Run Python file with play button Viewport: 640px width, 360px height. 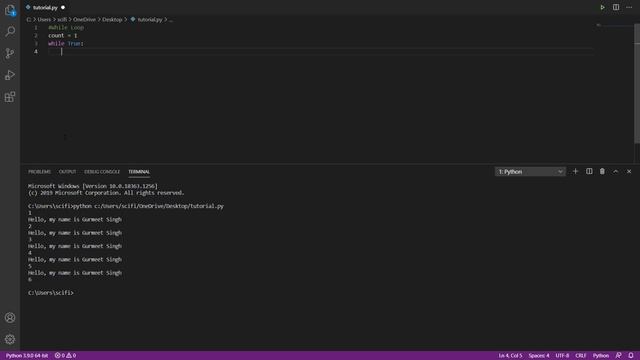coord(602,7)
